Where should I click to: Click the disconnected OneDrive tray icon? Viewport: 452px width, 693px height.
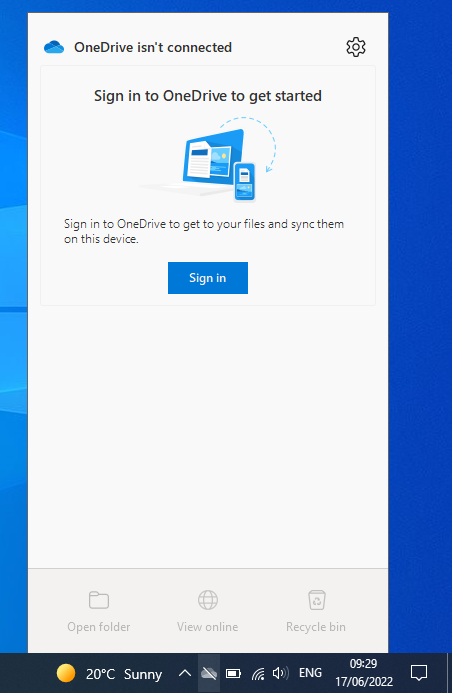(209, 674)
